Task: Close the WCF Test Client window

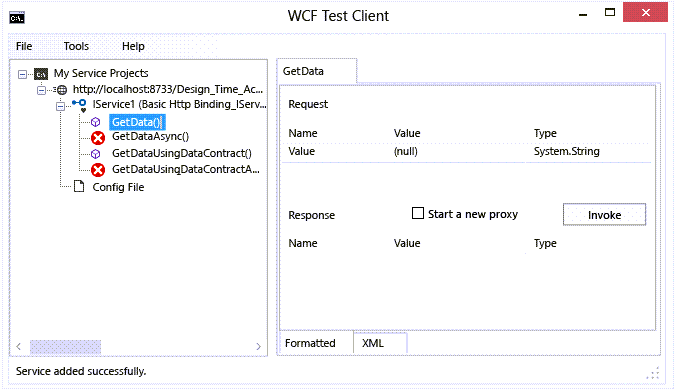Action: 645,12
